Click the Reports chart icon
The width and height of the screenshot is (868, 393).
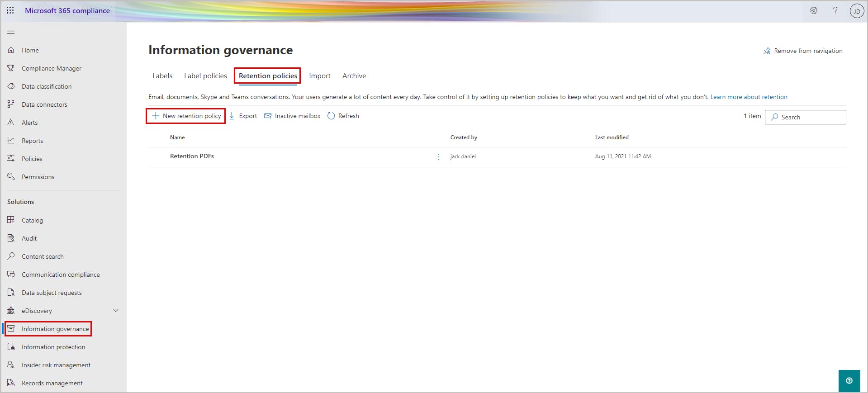point(11,141)
